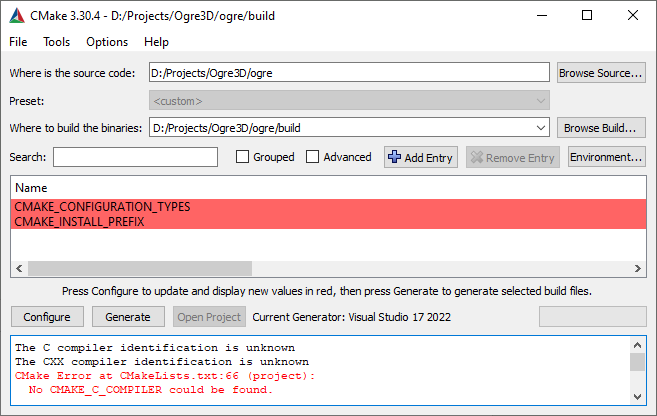The height and width of the screenshot is (416, 657).
Task: Click the right arrow of the cache table's horizontal scrollbar
Action: [638, 268]
